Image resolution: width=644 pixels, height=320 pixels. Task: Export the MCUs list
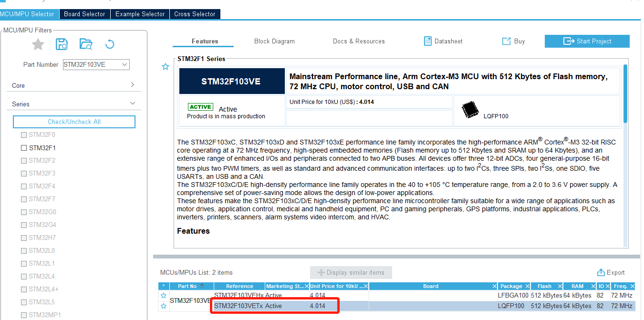(611, 272)
